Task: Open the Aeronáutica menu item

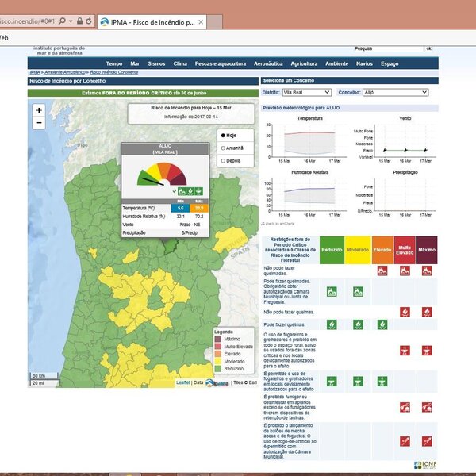Action: (x=267, y=63)
